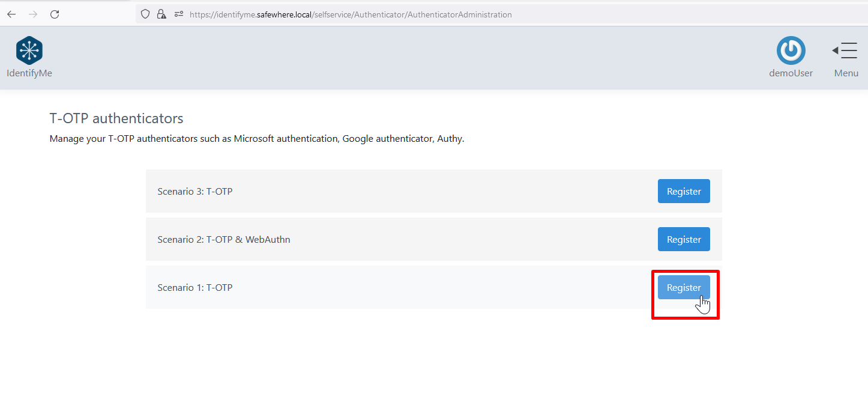
Task: Select the Scenario 2: T-OTP & WebAuthn label
Action: pos(223,240)
